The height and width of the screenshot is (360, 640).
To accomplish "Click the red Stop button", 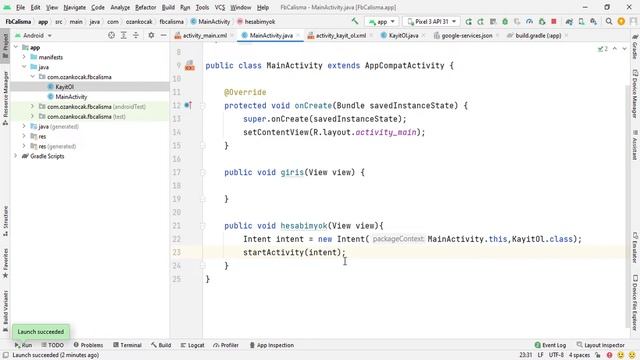I will click(x=554, y=22).
